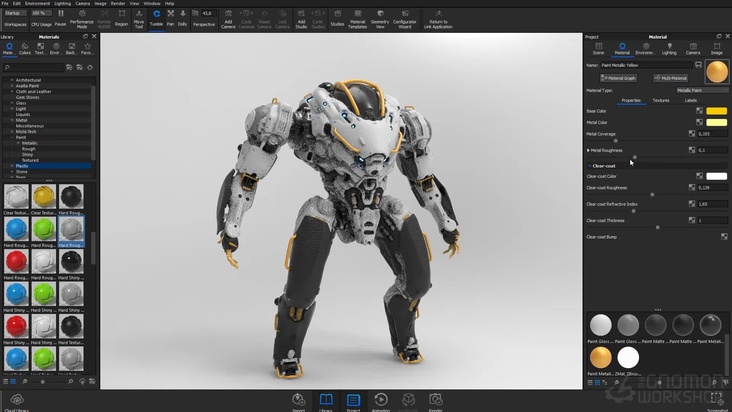Select the Shiny paint category

(28, 154)
